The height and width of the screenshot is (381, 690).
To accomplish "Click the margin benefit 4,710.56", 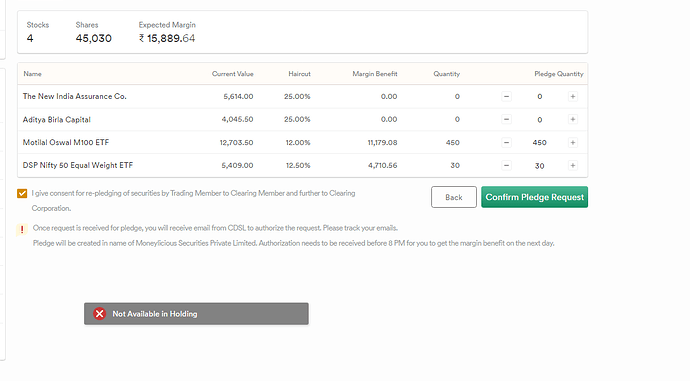I will [382, 165].
